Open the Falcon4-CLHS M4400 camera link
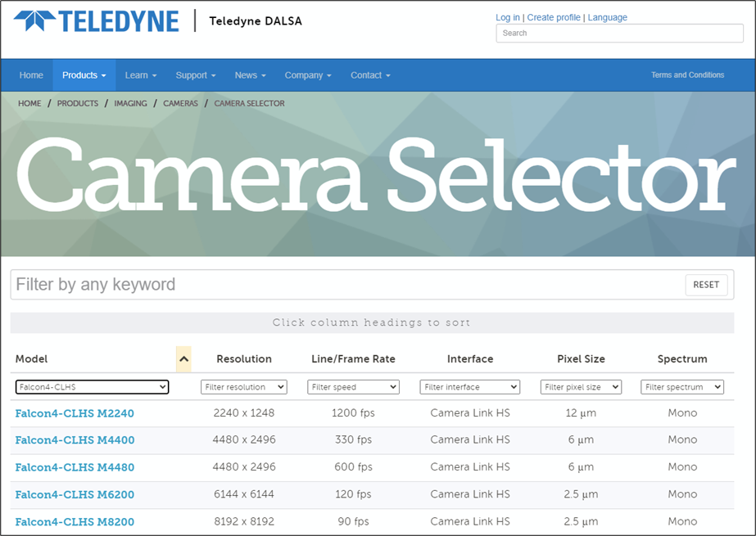 [75, 439]
